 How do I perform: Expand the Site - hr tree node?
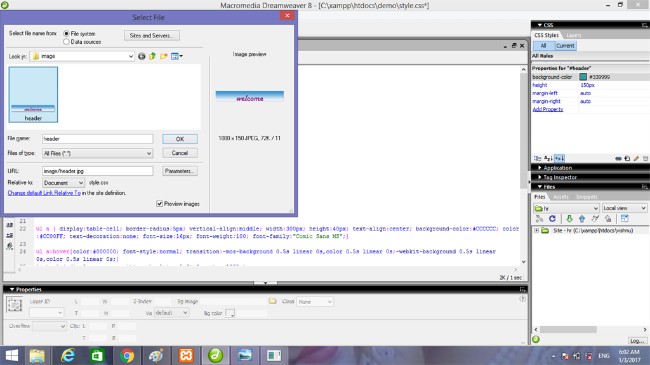point(536,231)
